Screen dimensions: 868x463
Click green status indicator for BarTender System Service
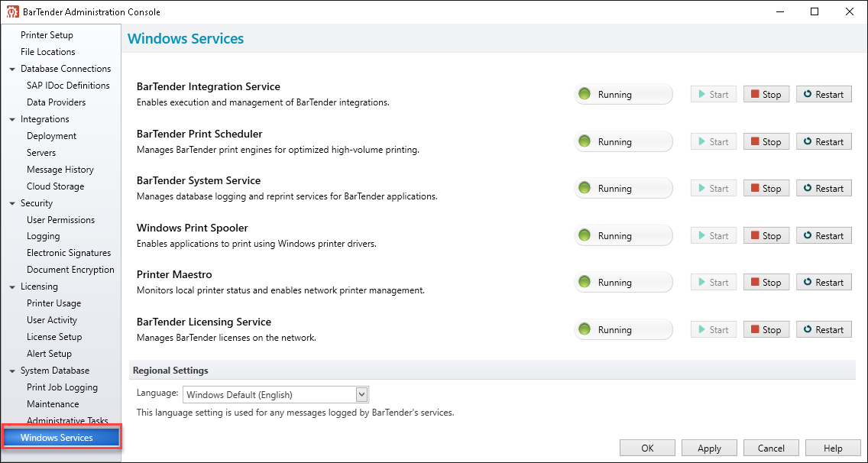[585, 188]
